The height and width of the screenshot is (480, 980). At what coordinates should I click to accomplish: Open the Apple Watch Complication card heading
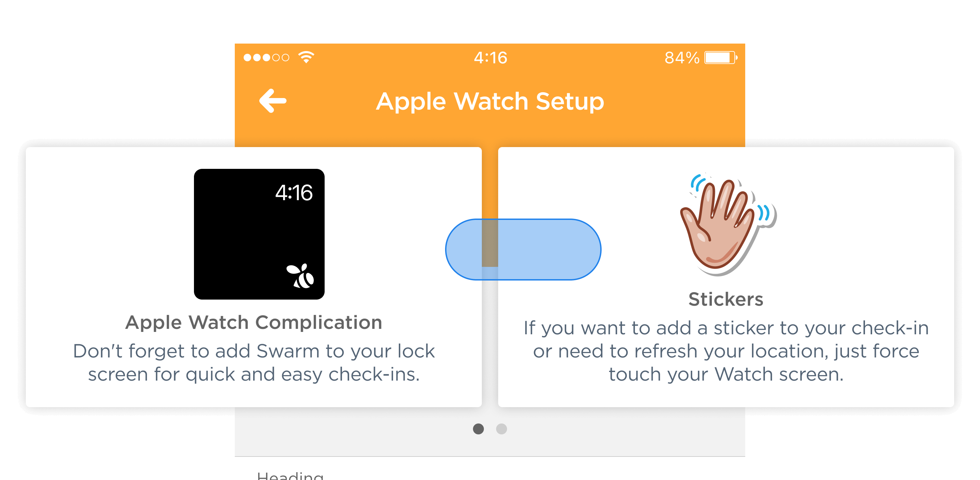pos(254,322)
